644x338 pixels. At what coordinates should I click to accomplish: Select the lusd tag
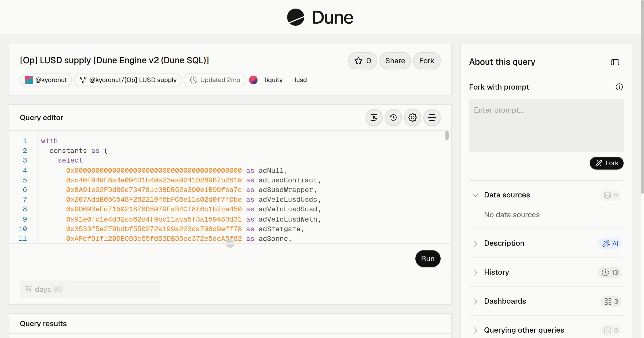click(x=301, y=80)
